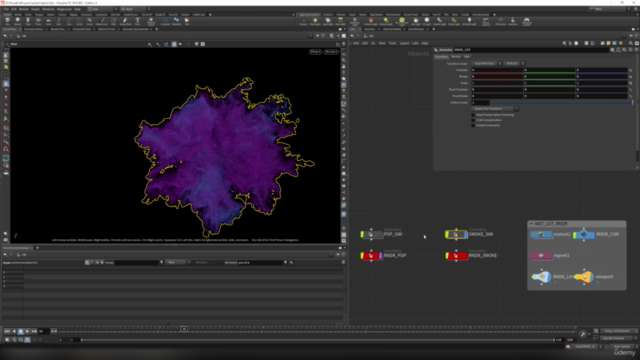
Task: Select the Box shelf tool
Action: tap(7, 21)
